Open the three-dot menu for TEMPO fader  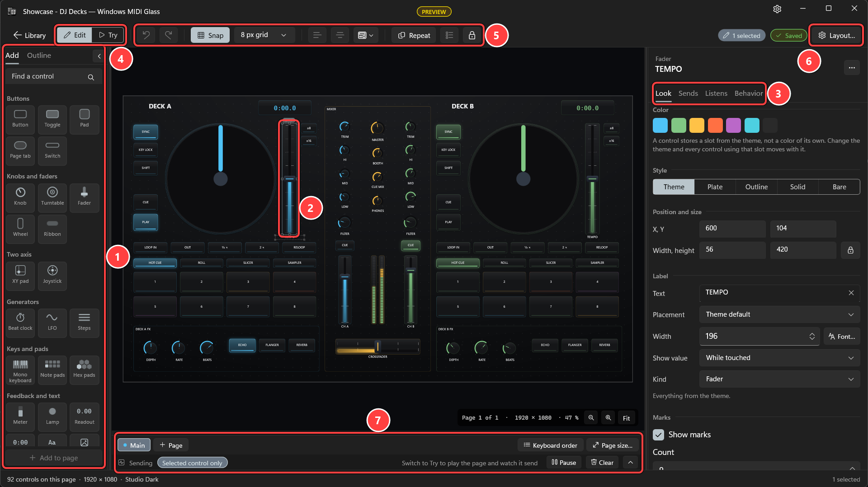tap(852, 68)
